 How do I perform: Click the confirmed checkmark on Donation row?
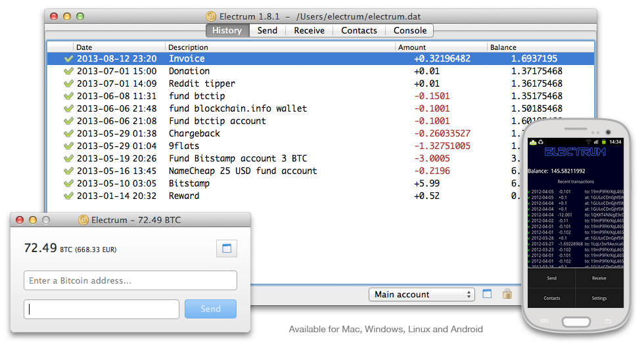click(68, 71)
